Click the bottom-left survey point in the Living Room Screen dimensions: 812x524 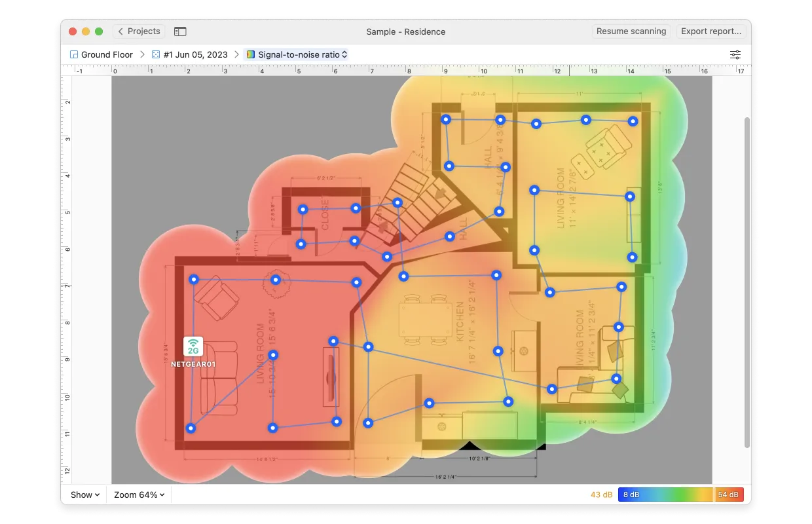coord(190,428)
